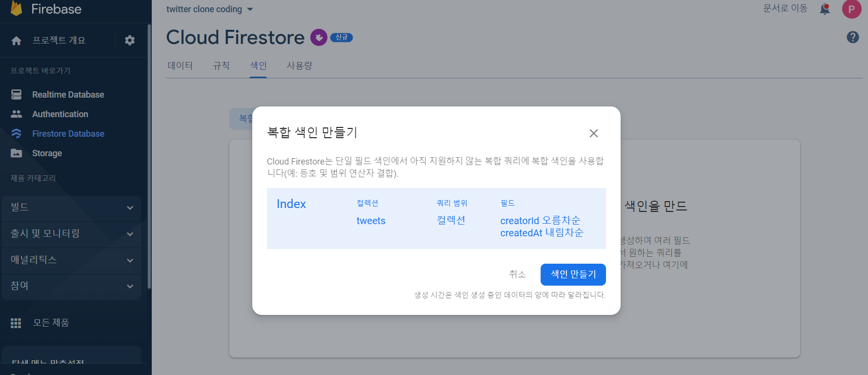Click 문서로 이동 link

click(785, 8)
